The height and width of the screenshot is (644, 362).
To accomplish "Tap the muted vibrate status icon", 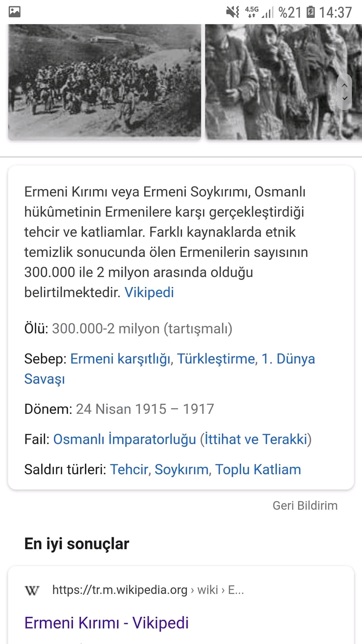I will 233,12.
